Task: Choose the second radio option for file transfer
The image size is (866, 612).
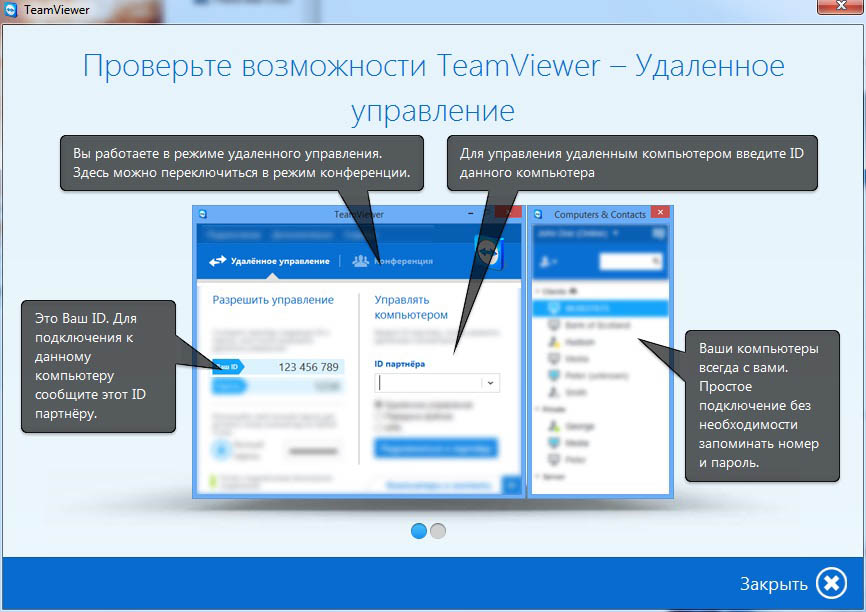Action: coord(378,415)
